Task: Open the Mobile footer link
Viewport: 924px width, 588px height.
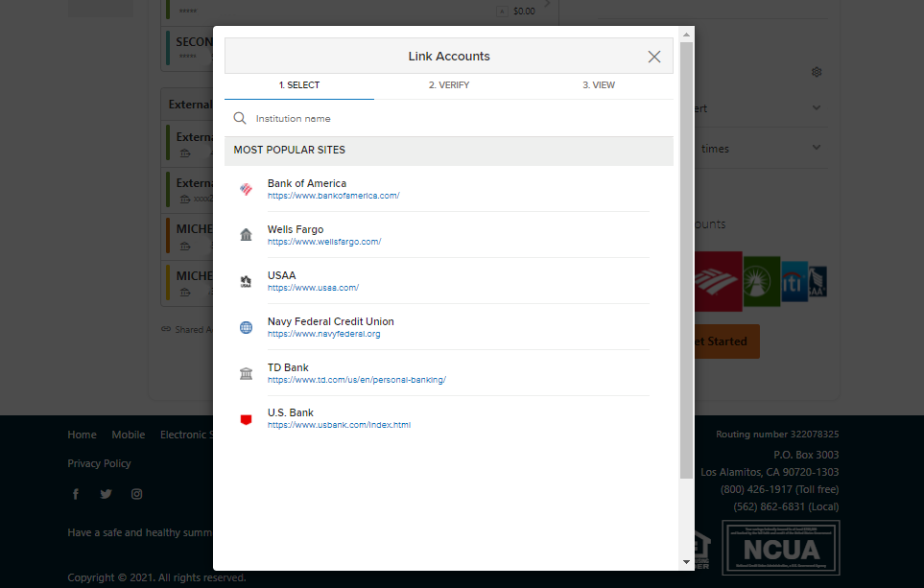Action: coord(128,435)
